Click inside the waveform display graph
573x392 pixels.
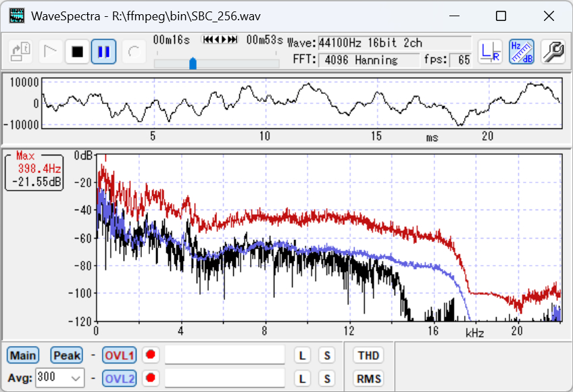coord(302,103)
